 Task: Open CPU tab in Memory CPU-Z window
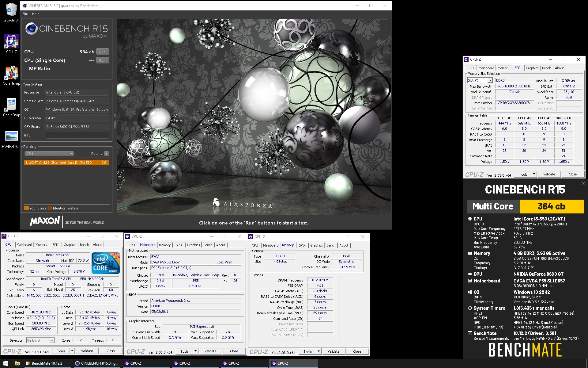coord(255,245)
